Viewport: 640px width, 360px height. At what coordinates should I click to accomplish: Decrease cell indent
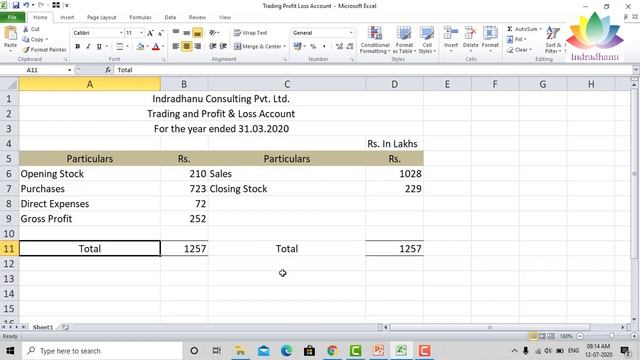point(213,47)
